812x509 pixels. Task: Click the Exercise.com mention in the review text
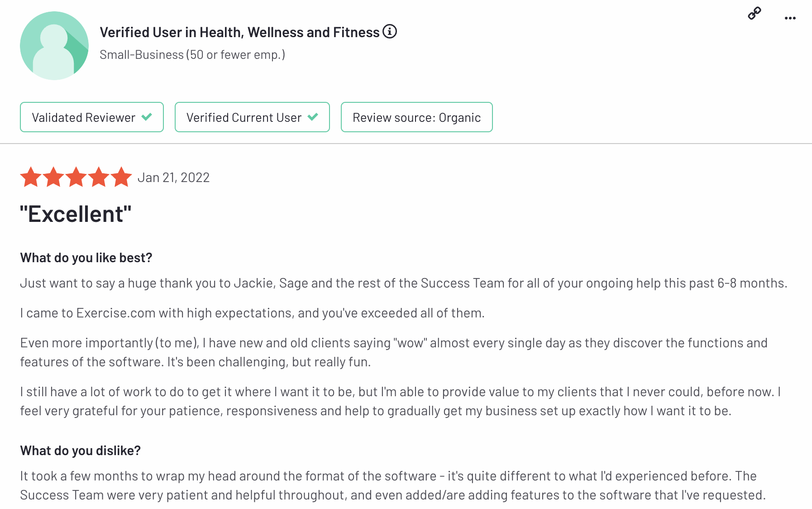coord(115,312)
